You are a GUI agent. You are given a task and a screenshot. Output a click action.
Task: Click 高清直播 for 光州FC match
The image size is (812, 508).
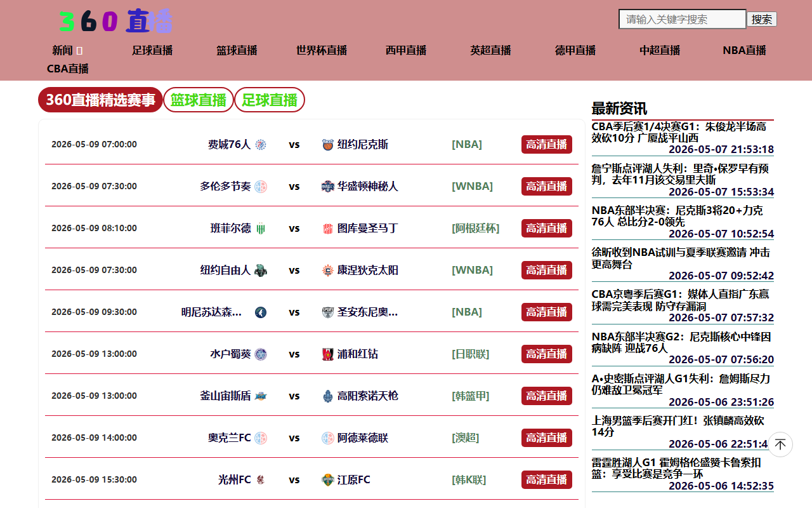pyautogui.click(x=547, y=480)
